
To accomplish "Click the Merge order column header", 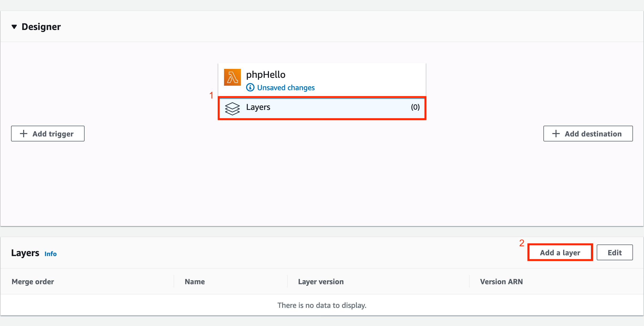I will pos(33,282).
